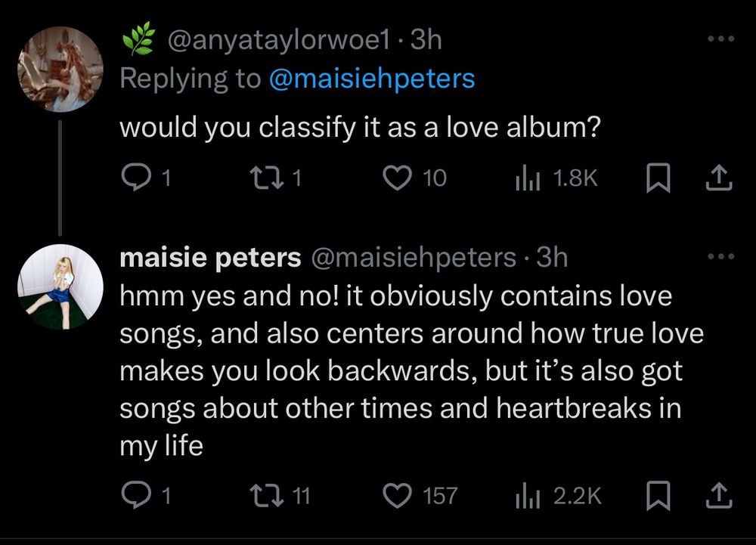This screenshot has height=545, width=756.
Task: Reply to maisie peters' tweet
Action: (x=136, y=495)
